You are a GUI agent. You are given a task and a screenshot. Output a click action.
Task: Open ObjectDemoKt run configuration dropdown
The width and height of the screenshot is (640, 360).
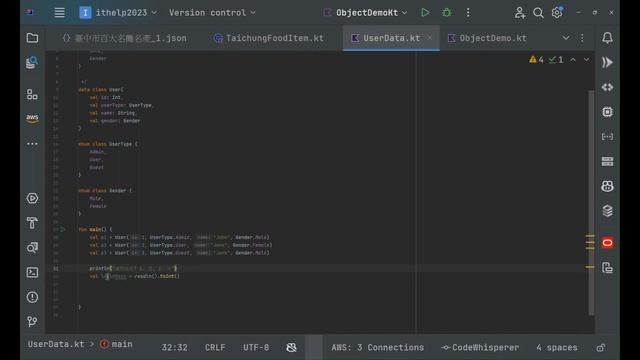[366, 13]
